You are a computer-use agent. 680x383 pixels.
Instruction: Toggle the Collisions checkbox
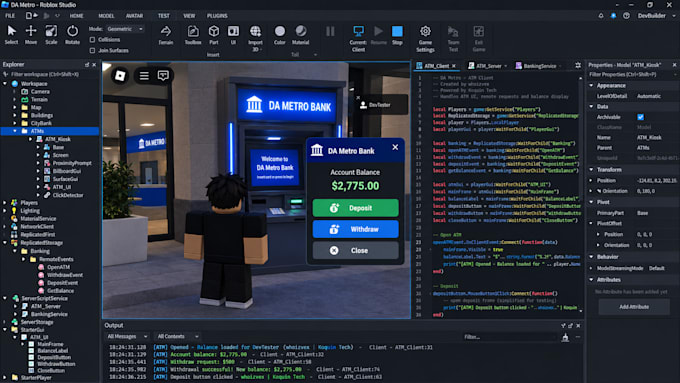92,39
